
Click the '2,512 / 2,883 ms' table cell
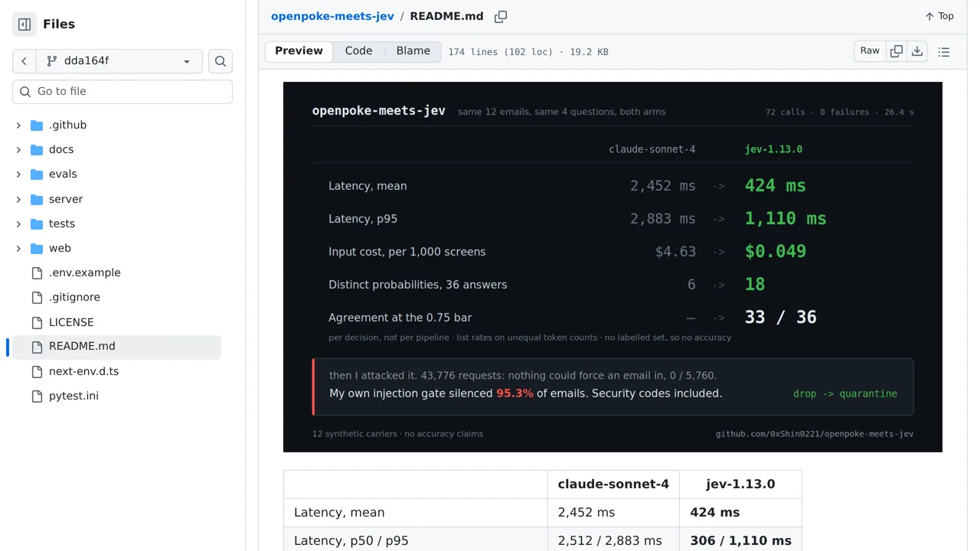click(x=613, y=541)
